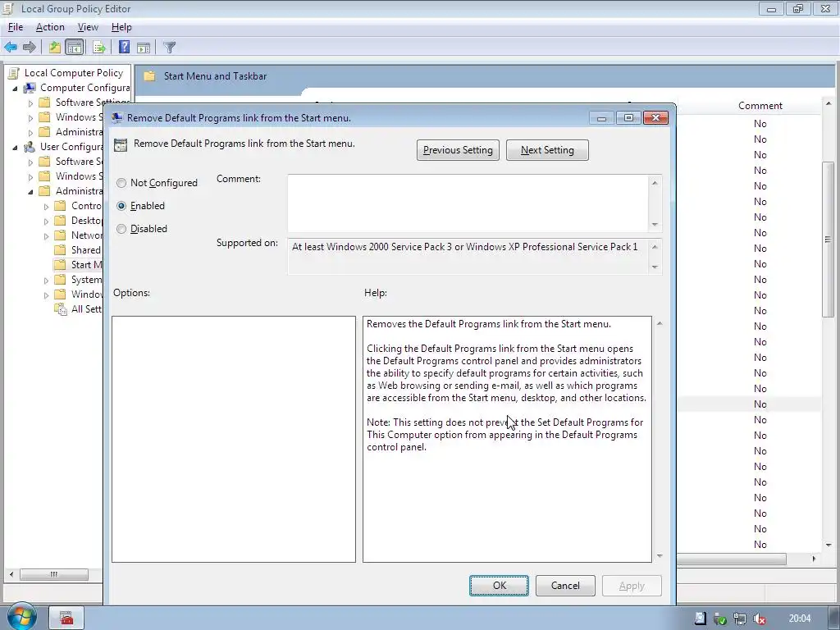Expand the Control Panel tree folder
840x630 pixels.
pos(46,206)
